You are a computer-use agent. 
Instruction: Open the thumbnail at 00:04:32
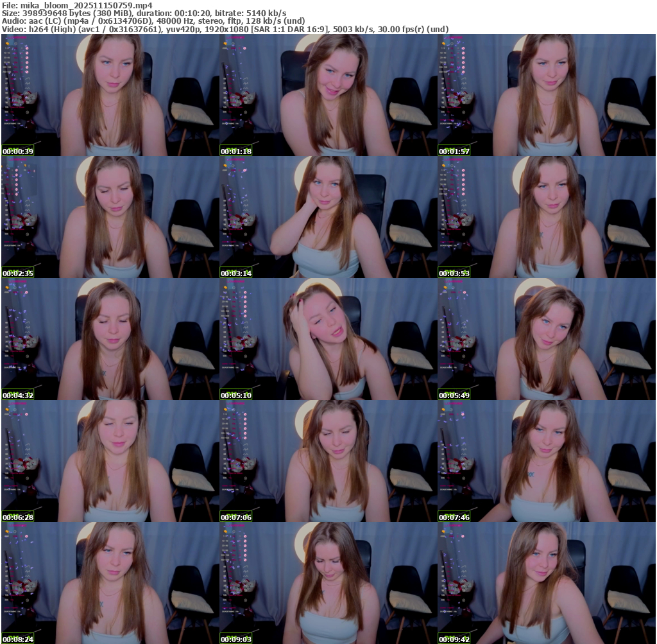point(110,339)
